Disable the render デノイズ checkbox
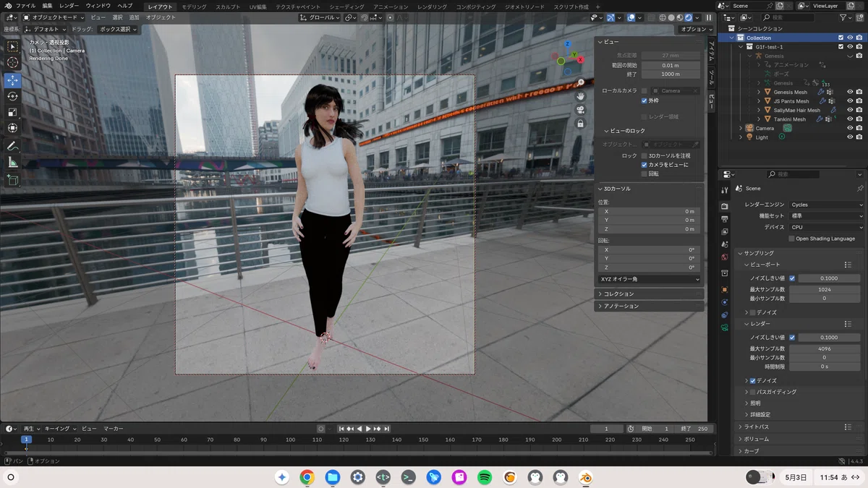 (753, 380)
